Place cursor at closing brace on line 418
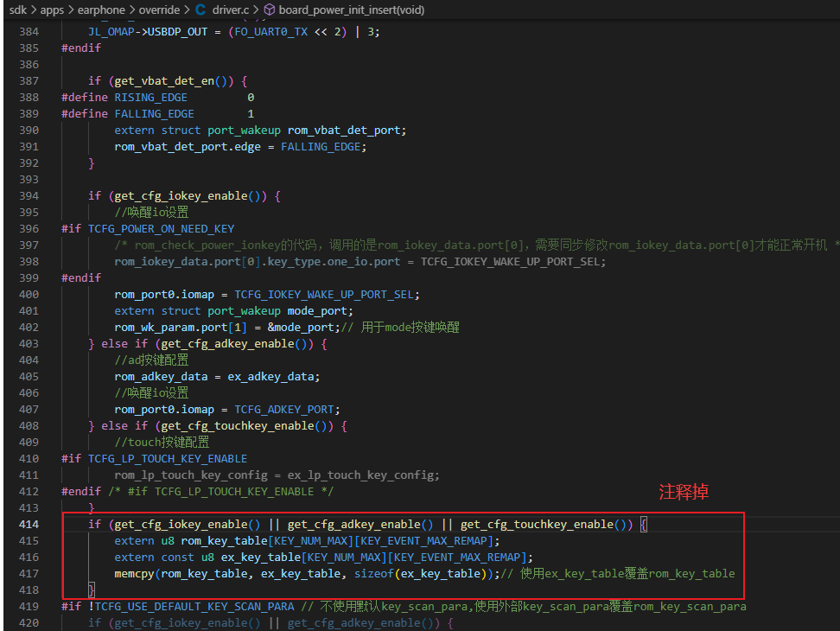The height and width of the screenshot is (631, 840). [92, 590]
